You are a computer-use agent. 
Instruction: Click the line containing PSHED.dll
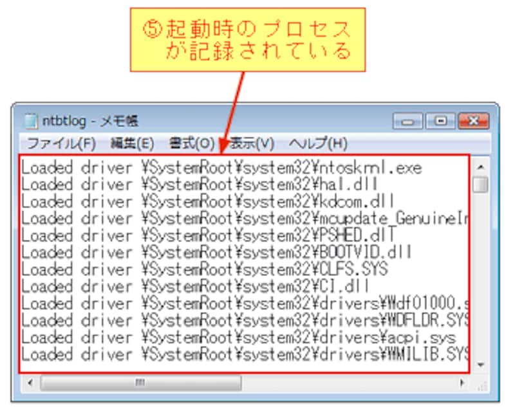209,235
